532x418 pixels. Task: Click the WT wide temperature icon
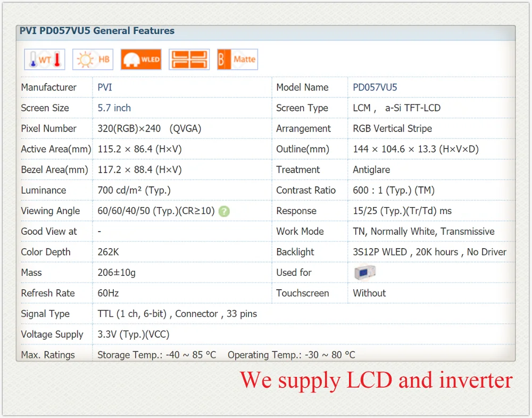(45, 60)
